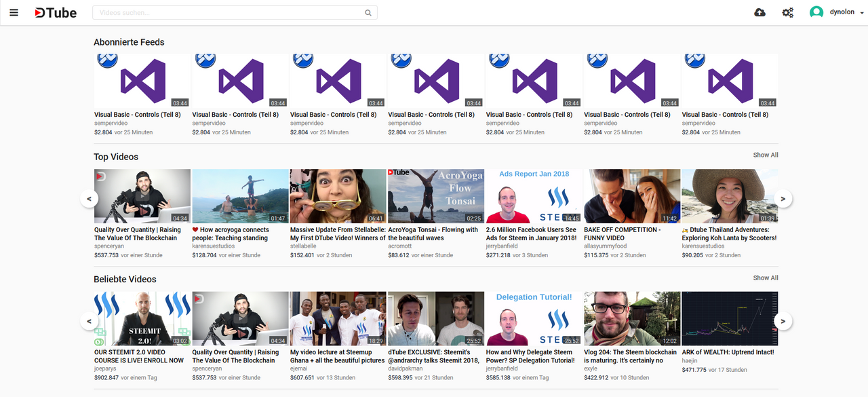Visit the allasyummyfood channel
Viewport: 868px width, 397px height.
point(607,246)
